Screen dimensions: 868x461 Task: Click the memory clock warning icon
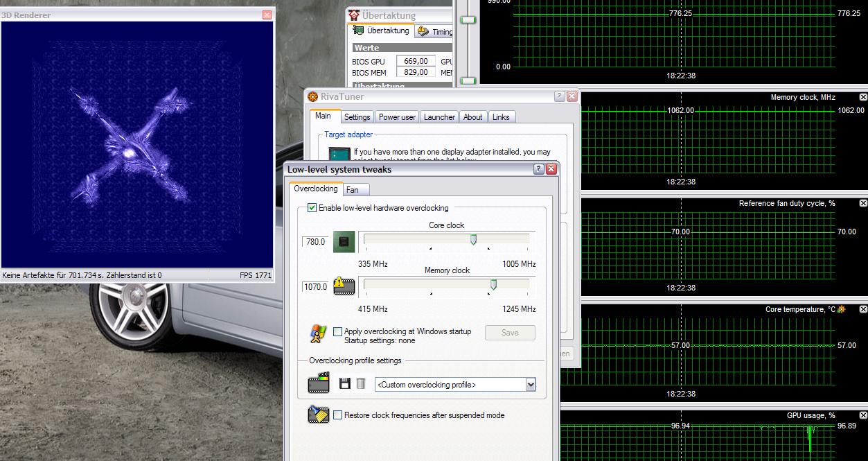click(x=344, y=286)
